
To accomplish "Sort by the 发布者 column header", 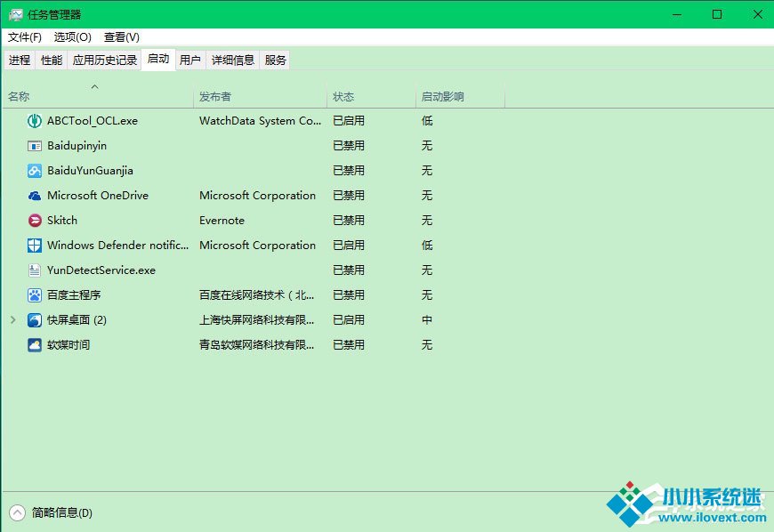I will click(260, 96).
